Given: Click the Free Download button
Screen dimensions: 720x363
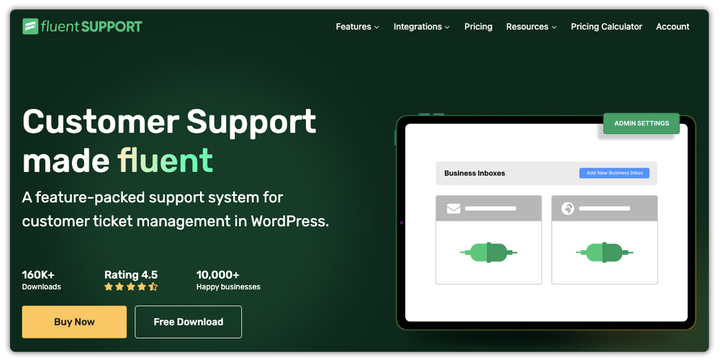Looking at the screenshot, I should pyautogui.click(x=188, y=322).
